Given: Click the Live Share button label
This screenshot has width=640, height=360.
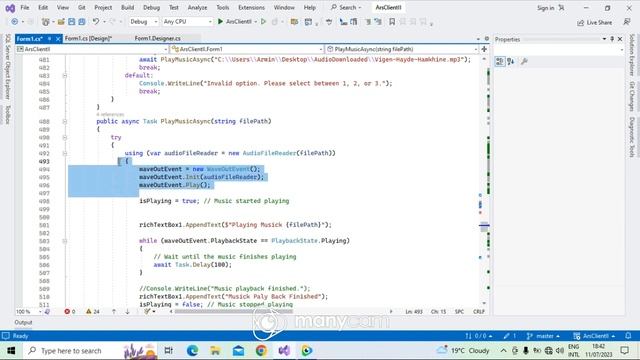Looking at the screenshot, I should (599, 22).
